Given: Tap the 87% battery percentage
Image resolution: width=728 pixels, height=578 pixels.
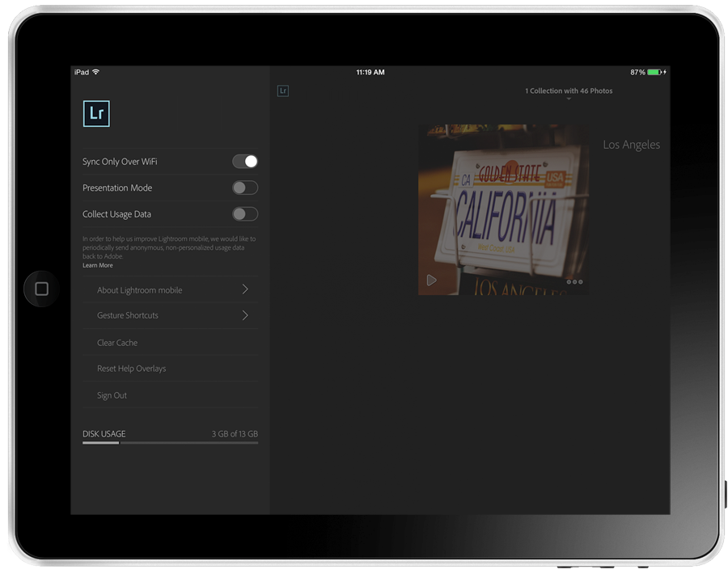Looking at the screenshot, I should point(637,72).
